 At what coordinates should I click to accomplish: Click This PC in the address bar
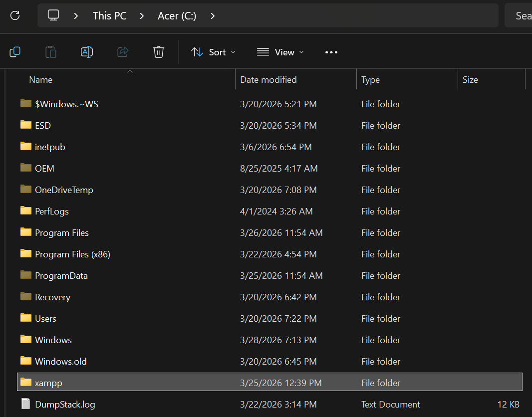click(110, 16)
